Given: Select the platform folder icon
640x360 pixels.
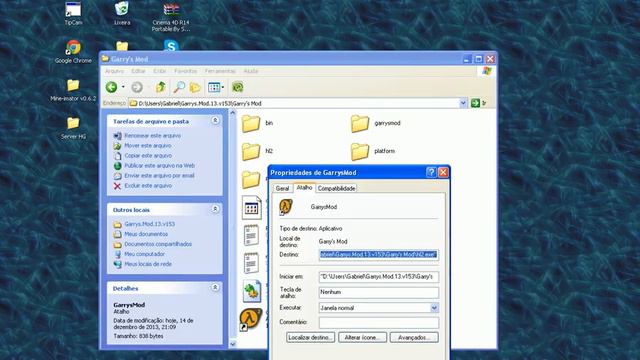Looking at the screenshot, I should 360,151.
